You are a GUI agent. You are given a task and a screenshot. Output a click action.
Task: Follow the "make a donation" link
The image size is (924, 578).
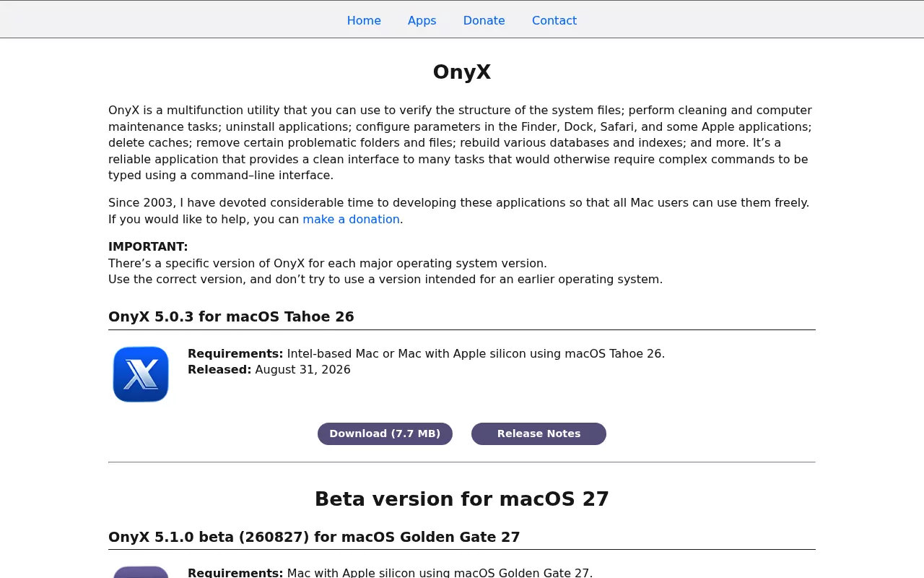click(x=351, y=219)
